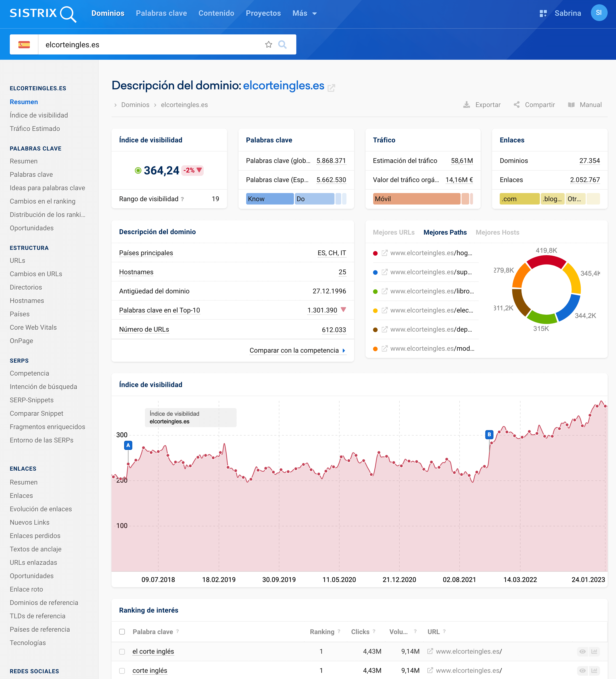Tick checkbox for 'el corte inglés' row
Image resolution: width=616 pixels, height=679 pixels.
122,652
